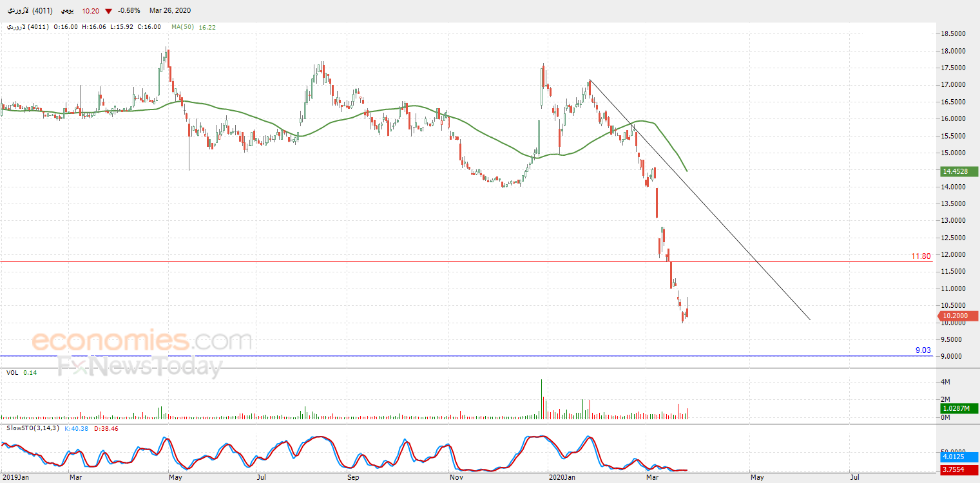Select the date Mar 26, 2020
980x483 pixels.
[x=169, y=11]
